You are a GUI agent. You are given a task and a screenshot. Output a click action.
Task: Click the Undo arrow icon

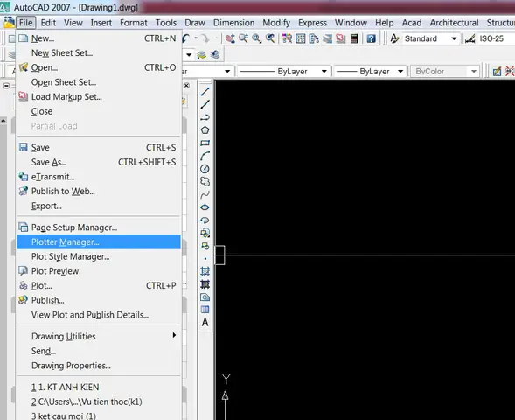point(186,38)
